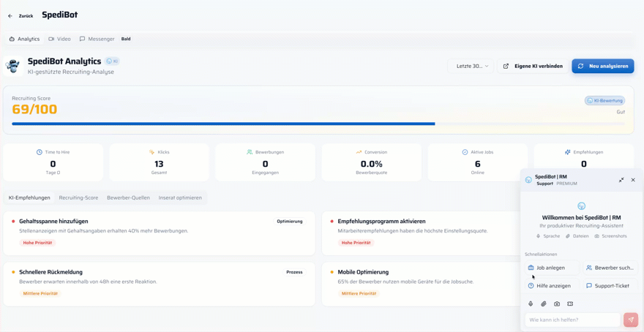The width and height of the screenshot is (644, 332).
Task: Select the KI-Empfehlungen tab
Action: (x=29, y=197)
